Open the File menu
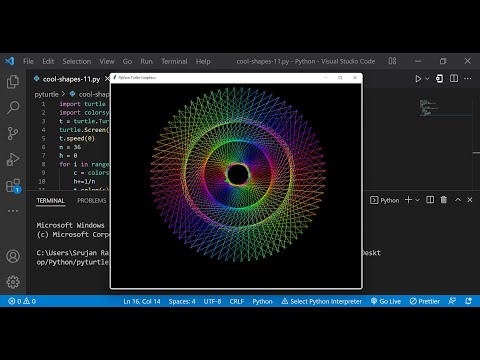Image resolution: width=480 pixels, height=360 pixels. coord(28,61)
